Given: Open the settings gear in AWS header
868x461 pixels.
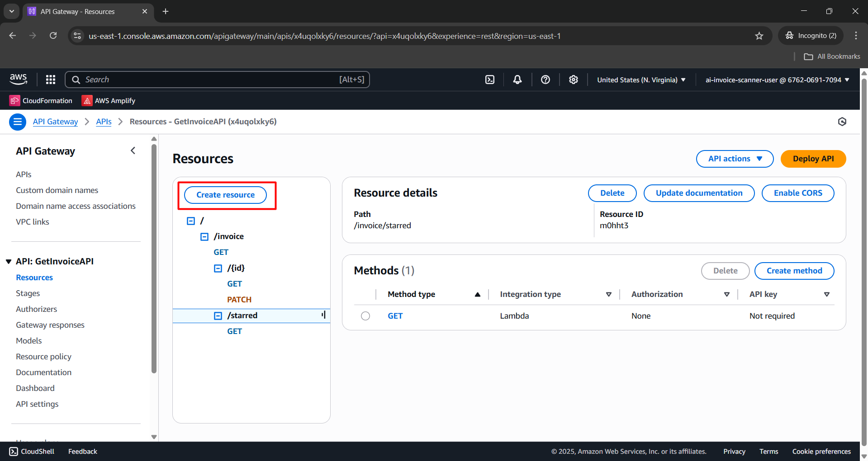Looking at the screenshot, I should 574,80.
